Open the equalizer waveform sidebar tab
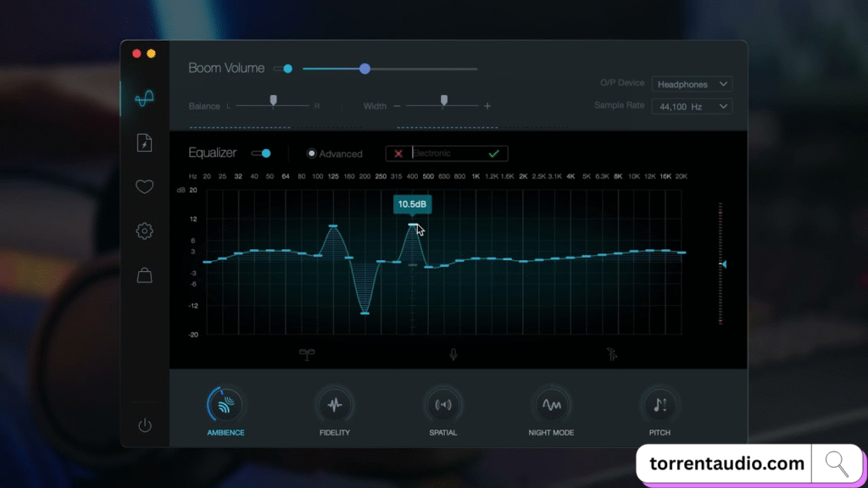 click(x=144, y=99)
